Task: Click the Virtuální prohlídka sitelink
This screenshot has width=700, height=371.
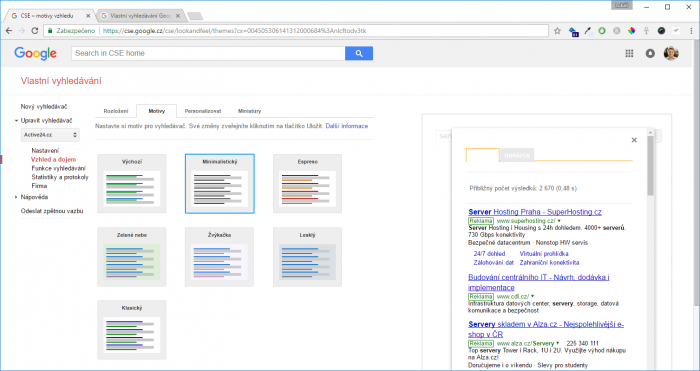Action: [x=544, y=254]
